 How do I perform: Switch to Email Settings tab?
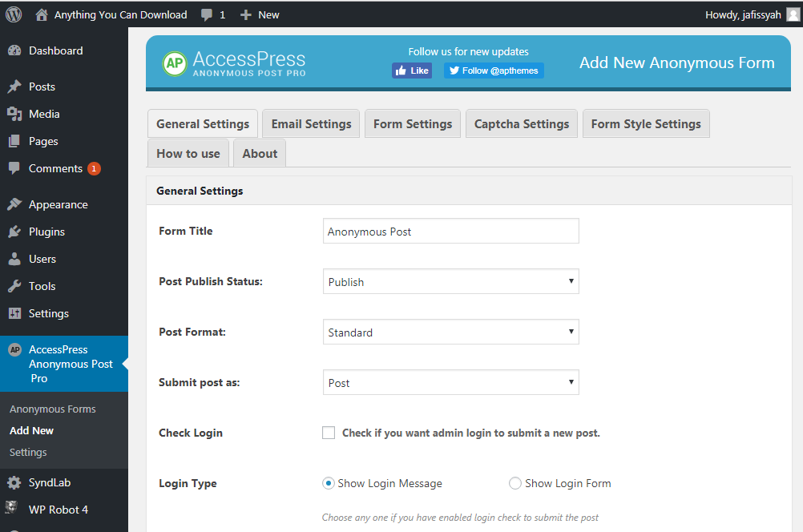tap(311, 124)
